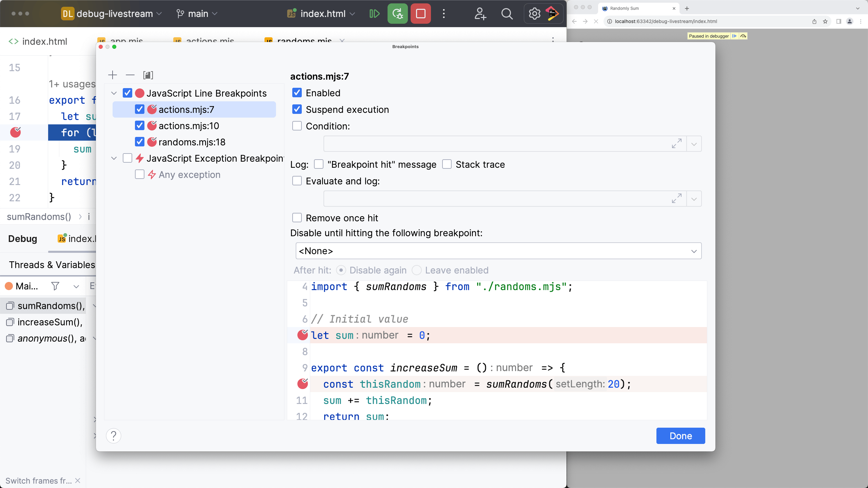Click the add breakpoint plus icon
This screenshot has width=868, height=488.
(113, 75)
